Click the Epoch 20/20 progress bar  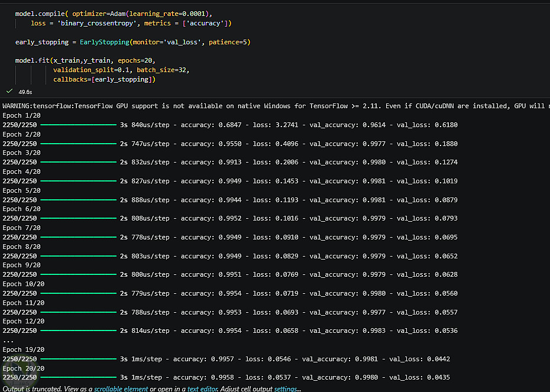[78, 377]
